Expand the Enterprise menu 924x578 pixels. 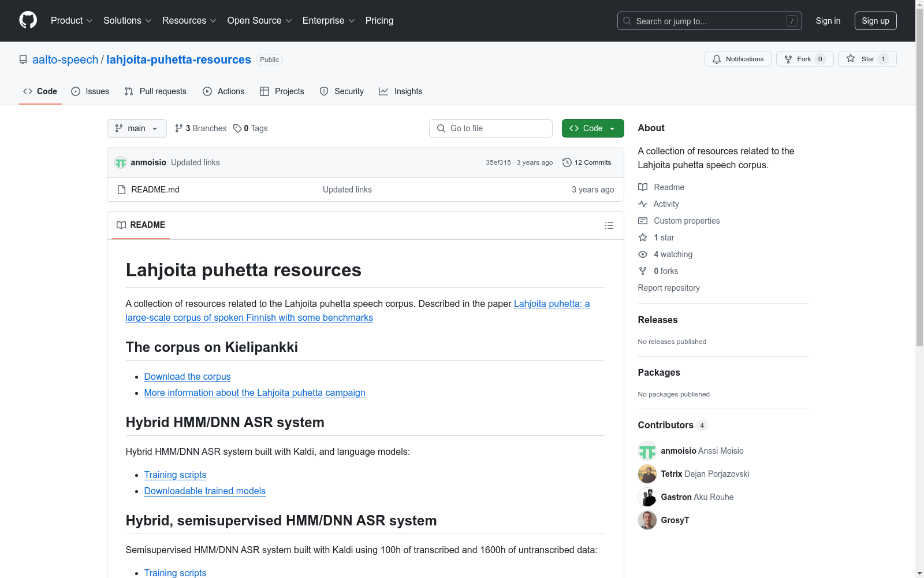tap(329, 20)
